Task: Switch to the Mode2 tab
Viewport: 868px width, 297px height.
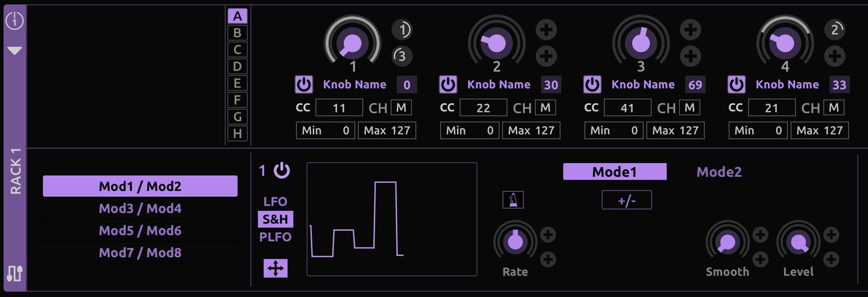Action: pyautogui.click(x=718, y=172)
